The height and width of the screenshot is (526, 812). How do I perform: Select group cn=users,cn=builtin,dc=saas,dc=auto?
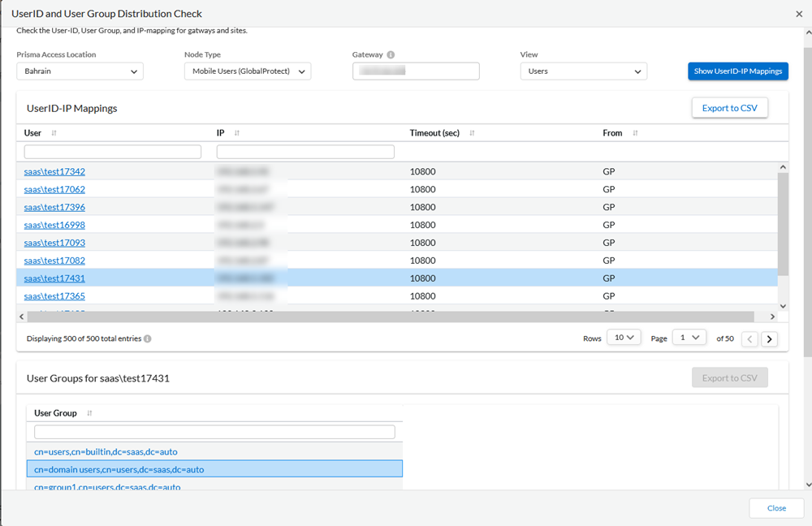click(104, 451)
